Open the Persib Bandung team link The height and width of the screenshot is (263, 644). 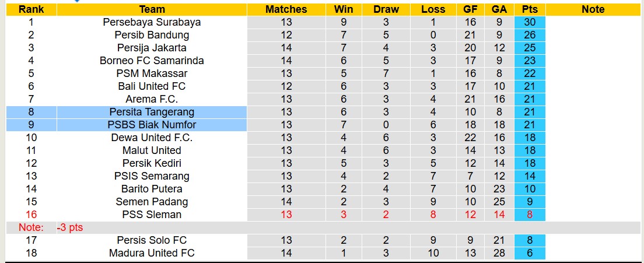click(x=152, y=35)
